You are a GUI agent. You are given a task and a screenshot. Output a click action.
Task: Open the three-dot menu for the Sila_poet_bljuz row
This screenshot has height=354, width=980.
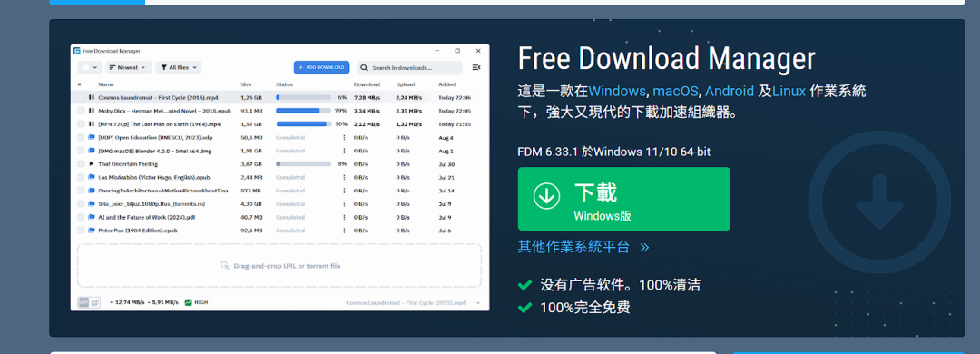click(344, 204)
